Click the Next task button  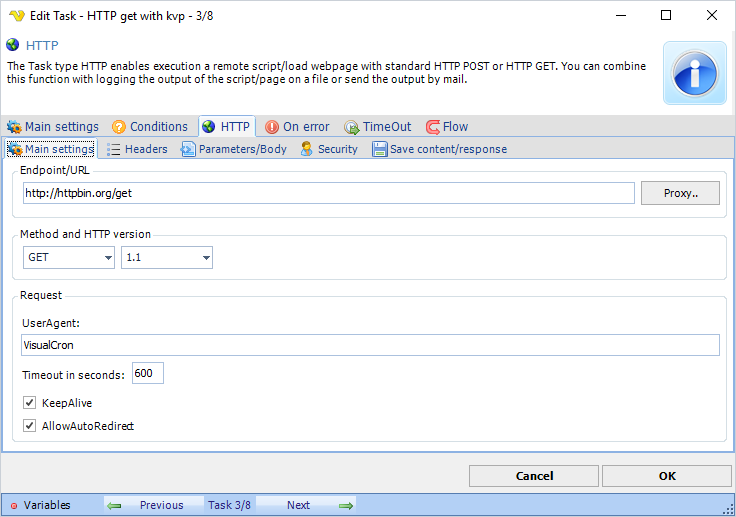click(x=306, y=505)
